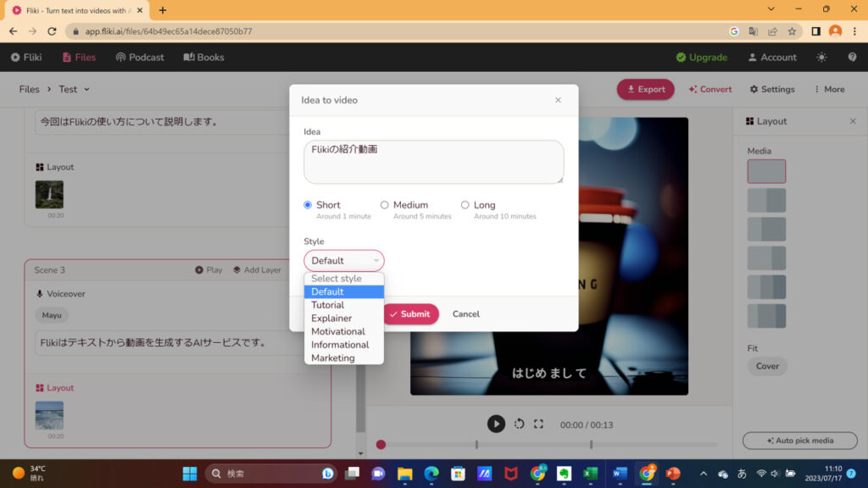Select the fourth media layout option
The width and height of the screenshot is (868, 488).
(x=766, y=258)
